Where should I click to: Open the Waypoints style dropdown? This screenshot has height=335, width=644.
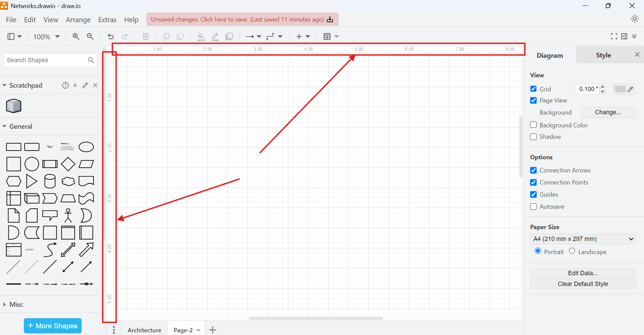pos(274,36)
